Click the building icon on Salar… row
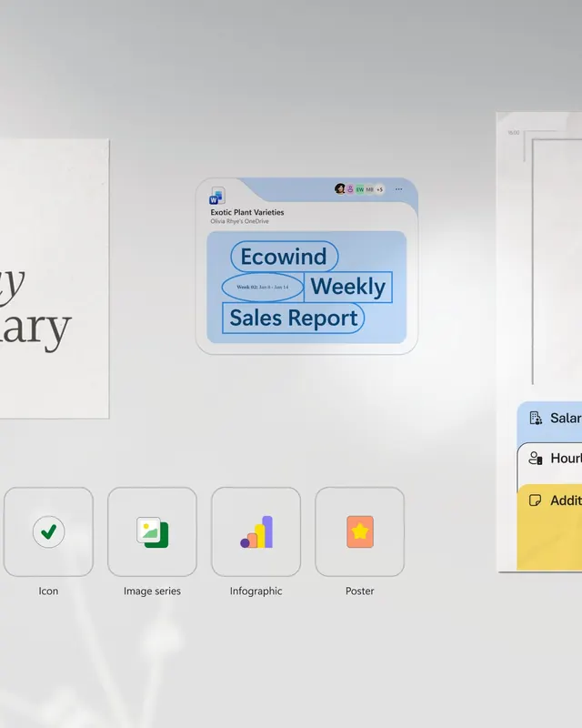Screen dimensions: 582x728 [536, 418]
